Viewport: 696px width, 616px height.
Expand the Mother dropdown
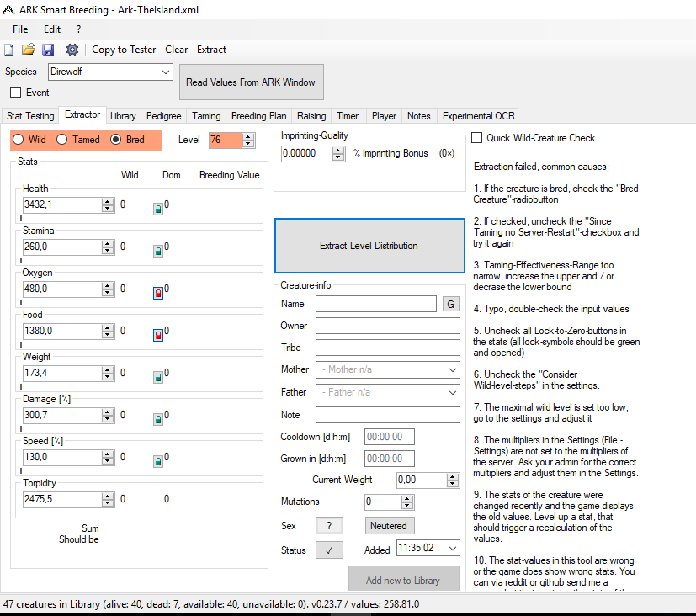coord(452,369)
